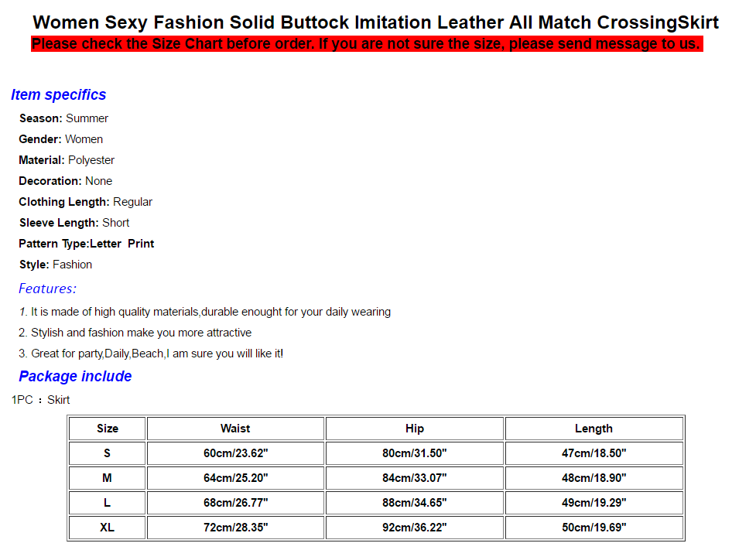Image resolution: width=756 pixels, height=550 pixels.
Task: Click the Pattern Type: Letter Print line
Action: (x=87, y=244)
